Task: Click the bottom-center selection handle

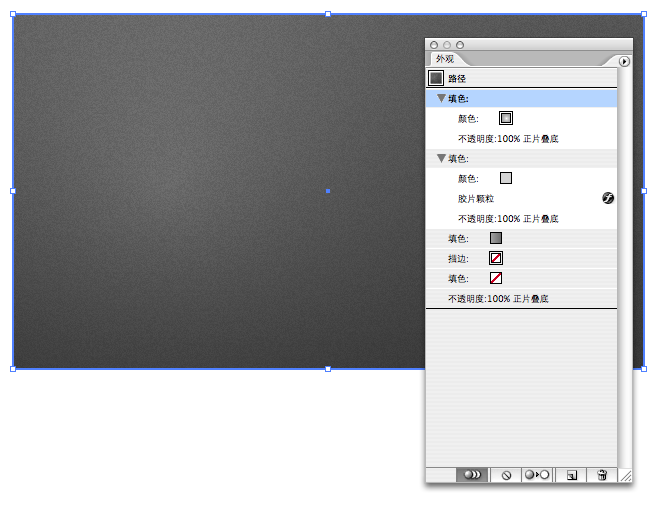Action: [328, 369]
